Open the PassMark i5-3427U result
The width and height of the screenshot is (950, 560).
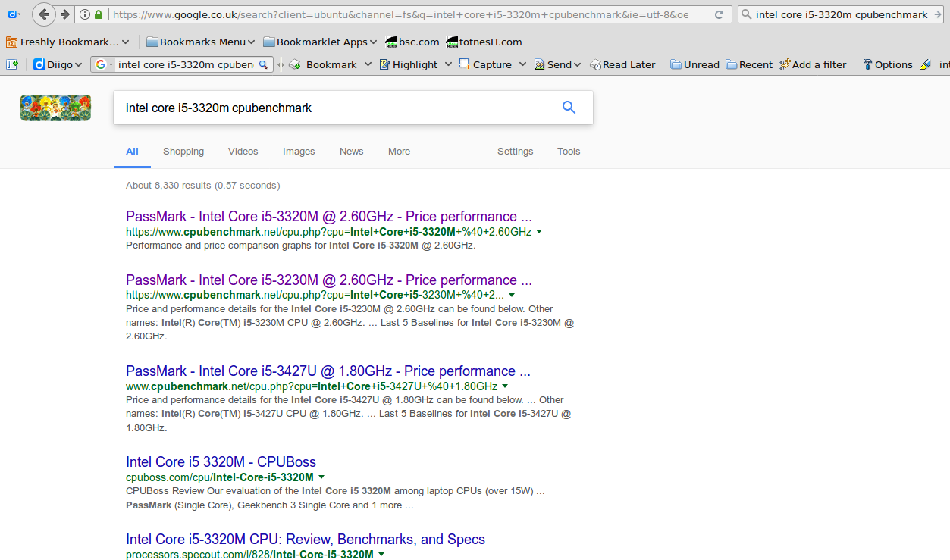pyautogui.click(x=328, y=371)
